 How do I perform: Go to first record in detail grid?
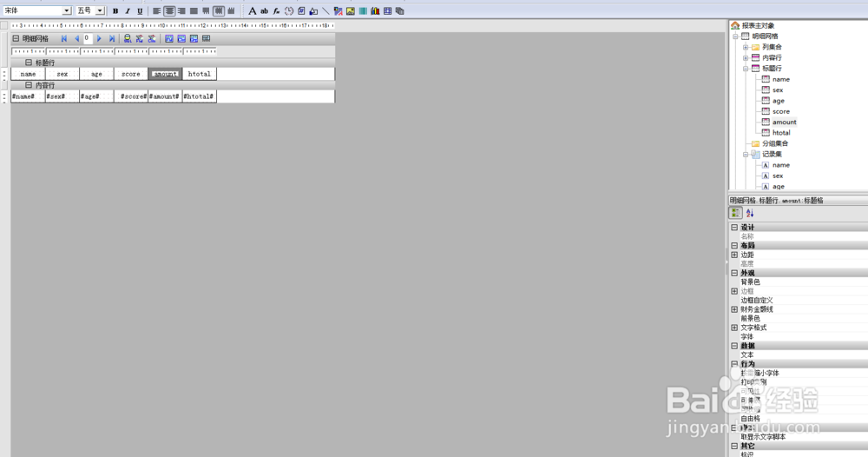tap(64, 39)
